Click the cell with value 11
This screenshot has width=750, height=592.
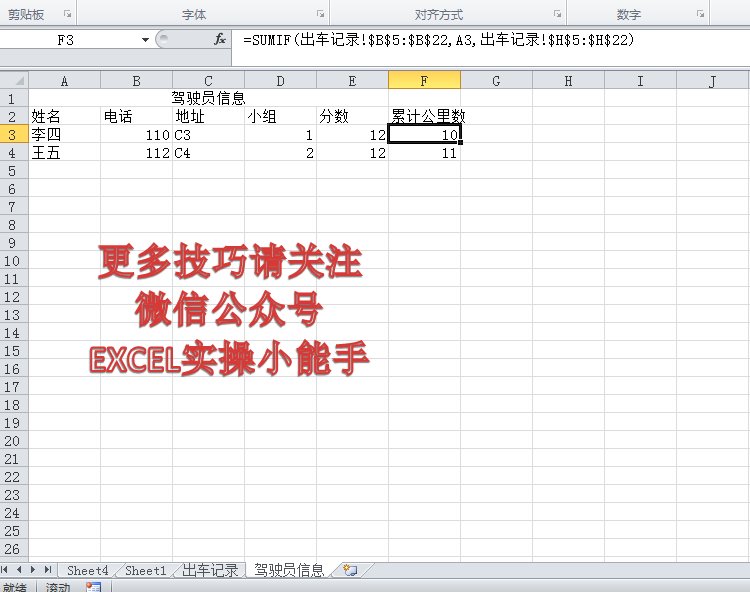click(424, 153)
